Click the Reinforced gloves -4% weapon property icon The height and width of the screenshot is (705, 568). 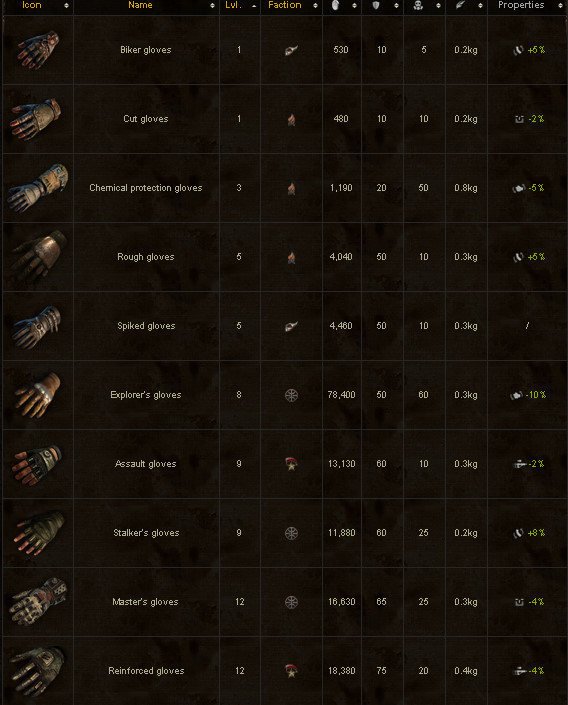(x=520, y=671)
